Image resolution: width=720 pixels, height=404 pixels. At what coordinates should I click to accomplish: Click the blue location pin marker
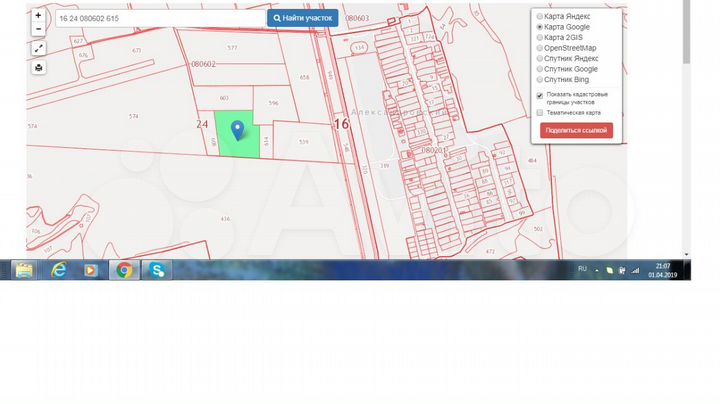(237, 130)
